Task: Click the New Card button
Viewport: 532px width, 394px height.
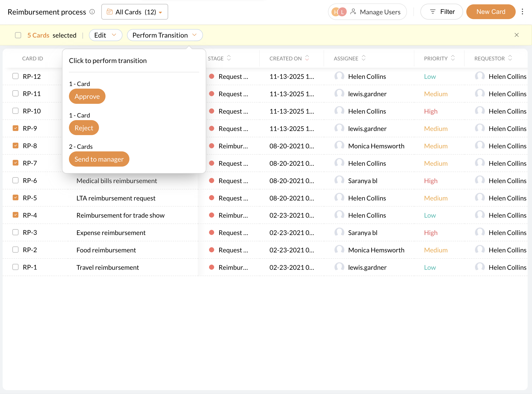Action: [491, 12]
